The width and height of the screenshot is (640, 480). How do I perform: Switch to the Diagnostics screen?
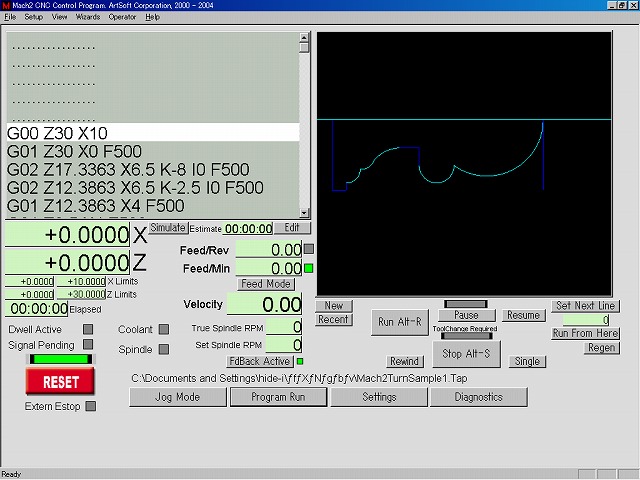tap(479, 397)
